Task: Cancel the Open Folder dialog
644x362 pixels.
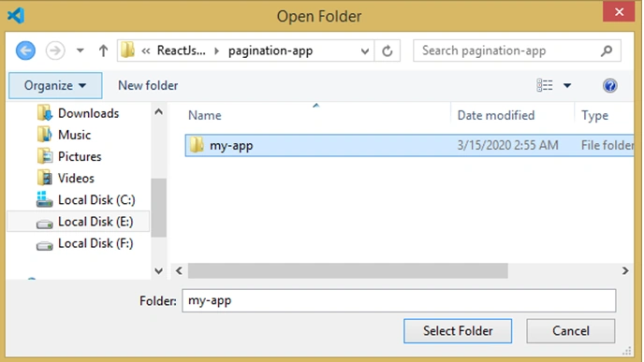Action: pos(571,331)
